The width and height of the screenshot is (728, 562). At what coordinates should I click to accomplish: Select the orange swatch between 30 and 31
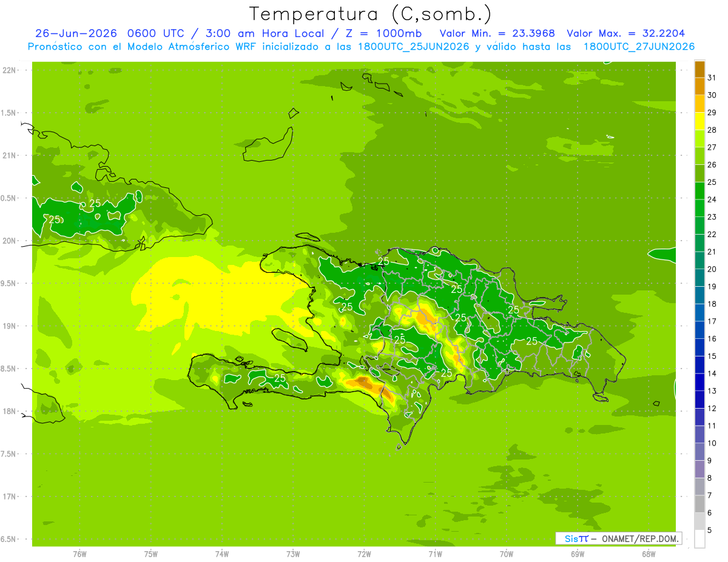(x=699, y=86)
